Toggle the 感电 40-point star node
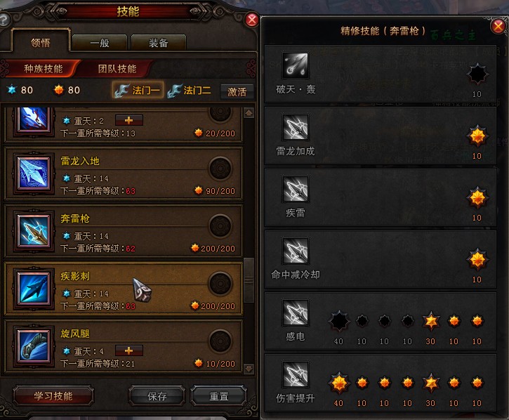Screen dimensions: 509x420 (339, 321)
